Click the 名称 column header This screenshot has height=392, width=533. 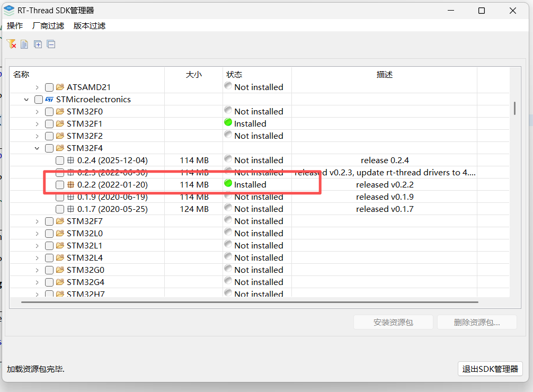[x=87, y=75]
